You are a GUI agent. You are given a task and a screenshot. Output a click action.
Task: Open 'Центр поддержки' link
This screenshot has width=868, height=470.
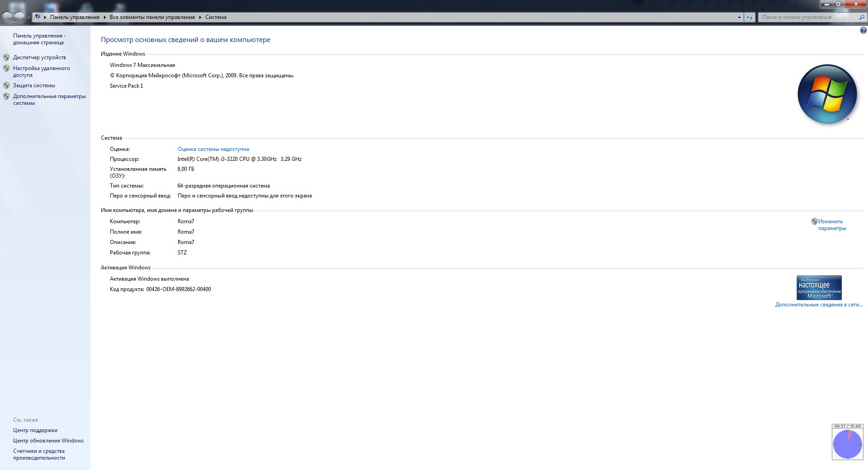pyautogui.click(x=35, y=430)
